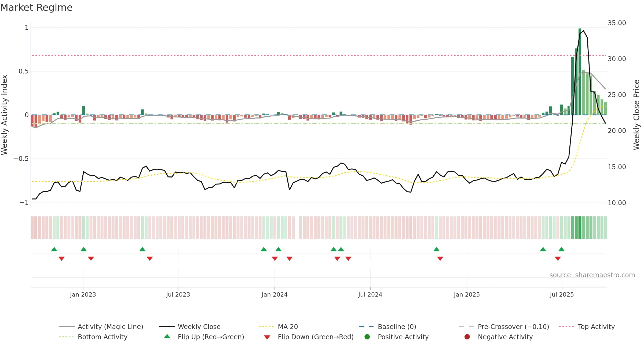This screenshot has width=644, height=362.
Task: Toggle the Flip Down (Green→Red) legend entry
Action: 309,337
